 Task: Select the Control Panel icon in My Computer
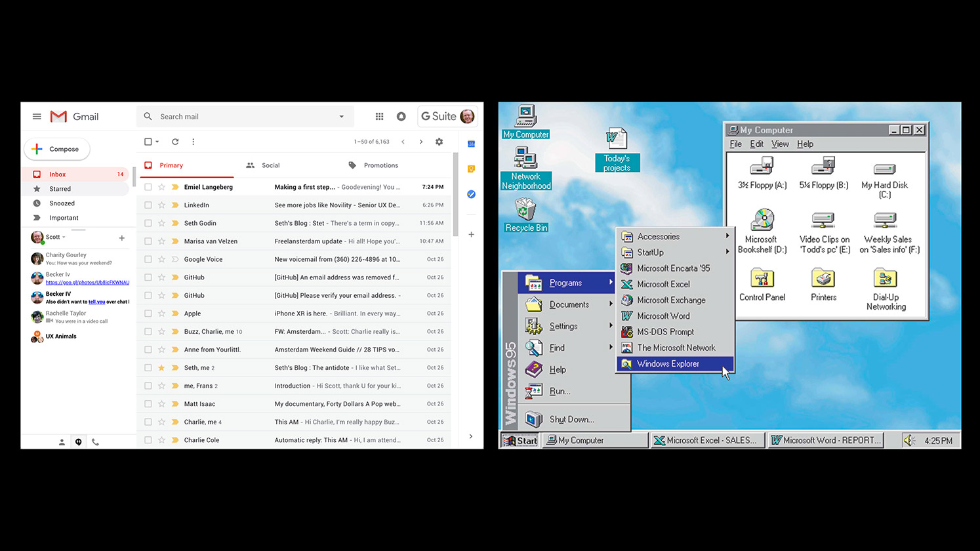pyautogui.click(x=762, y=284)
